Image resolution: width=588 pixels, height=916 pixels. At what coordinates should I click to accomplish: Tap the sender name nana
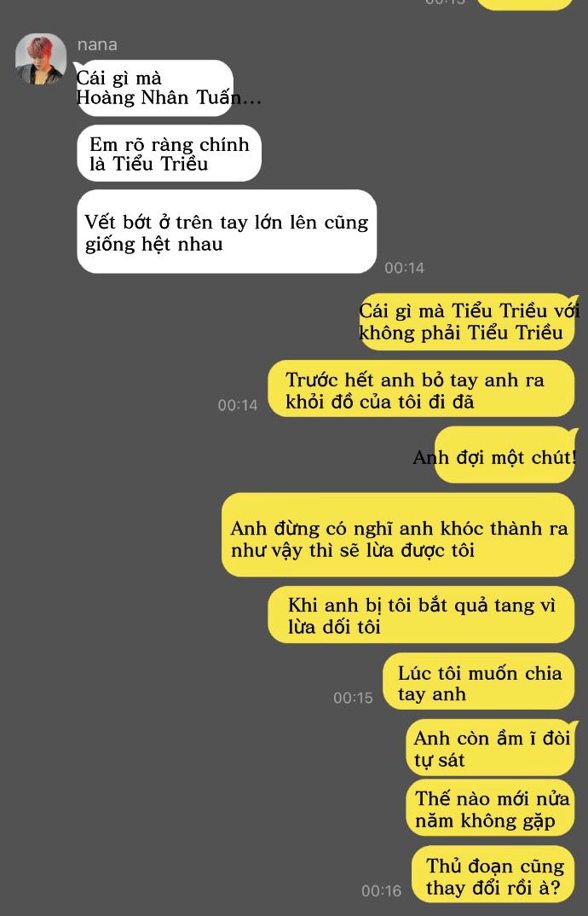tap(97, 44)
